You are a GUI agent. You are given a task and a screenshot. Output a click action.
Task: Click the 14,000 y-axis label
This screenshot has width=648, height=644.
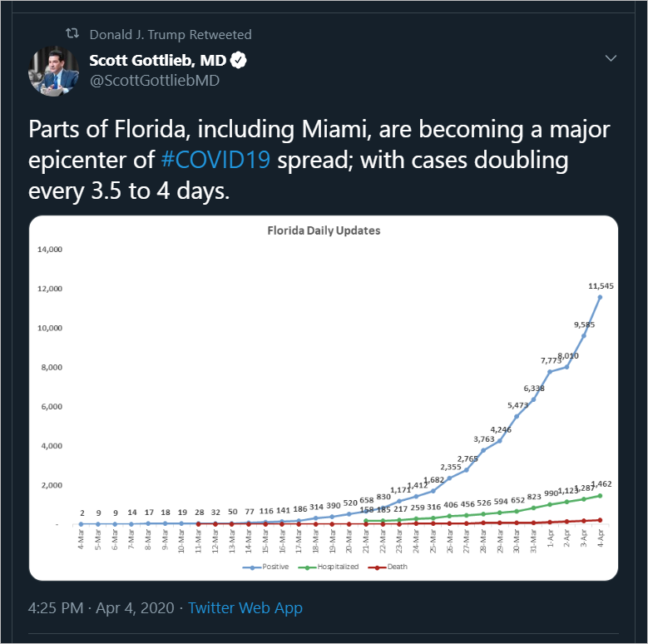[x=50, y=250]
